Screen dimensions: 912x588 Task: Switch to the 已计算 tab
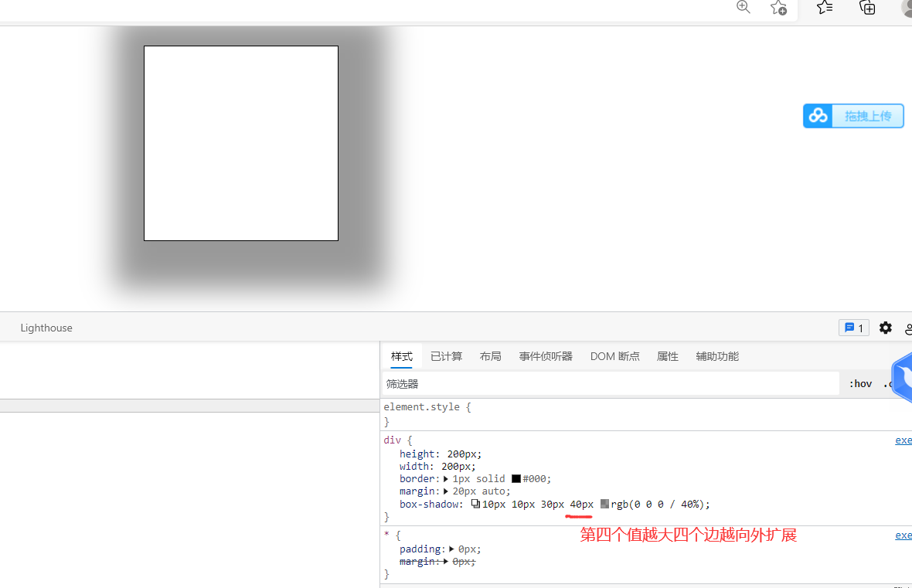click(446, 356)
